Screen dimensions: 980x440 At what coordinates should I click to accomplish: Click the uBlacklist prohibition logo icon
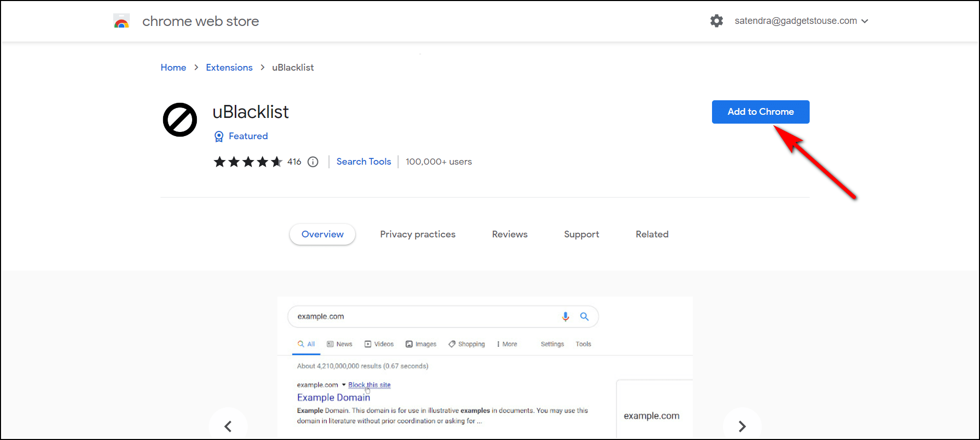180,120
